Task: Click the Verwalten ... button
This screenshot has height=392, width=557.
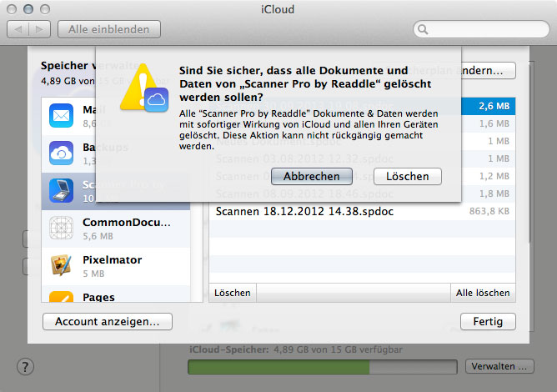Action: (x=499, y=366)
